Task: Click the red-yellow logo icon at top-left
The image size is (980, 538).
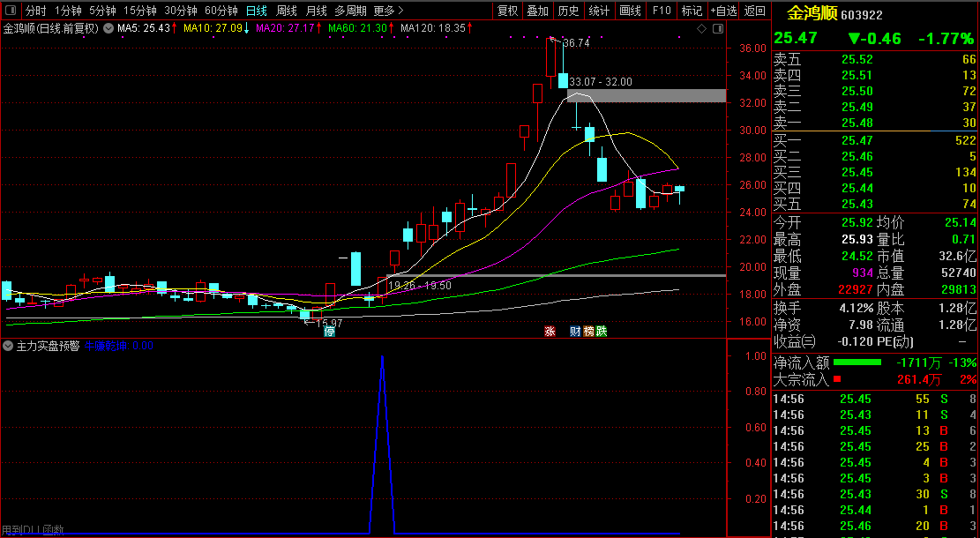Action: click(x=10, y=11)
